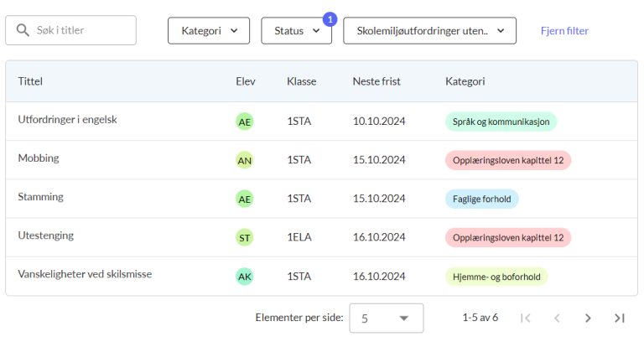
Task: Sort by the Neste frist column header
Action: [x=376, y=81]
